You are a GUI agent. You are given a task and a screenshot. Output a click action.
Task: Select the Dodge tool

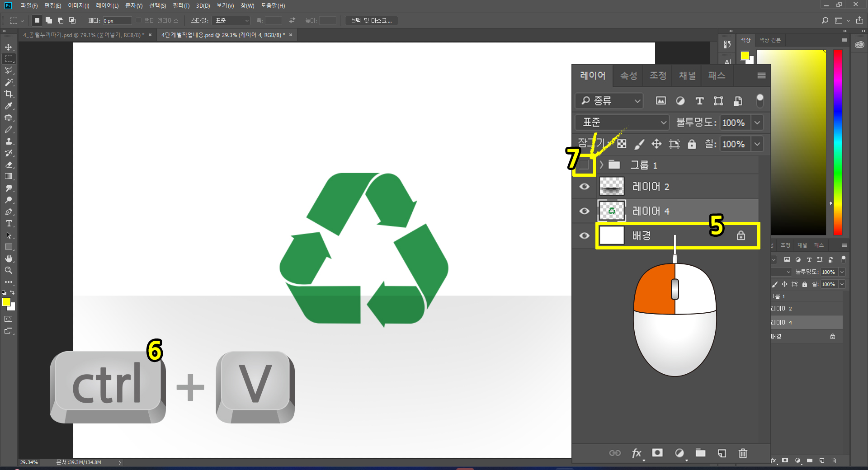point(9,200)
